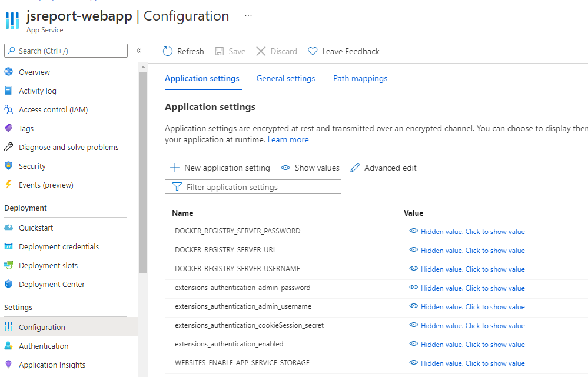Reveal DOCKER_REGISTRY_SERVER_URL value eye icon
The height and width of the screenshot is (377, 588).
414,249
